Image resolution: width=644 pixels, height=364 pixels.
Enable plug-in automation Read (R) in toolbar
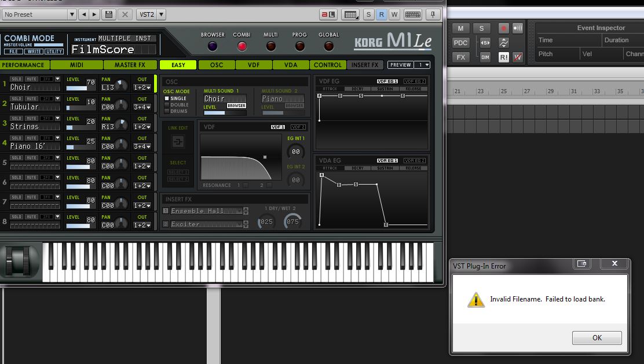pyautogui.click(x=382, y=15)
